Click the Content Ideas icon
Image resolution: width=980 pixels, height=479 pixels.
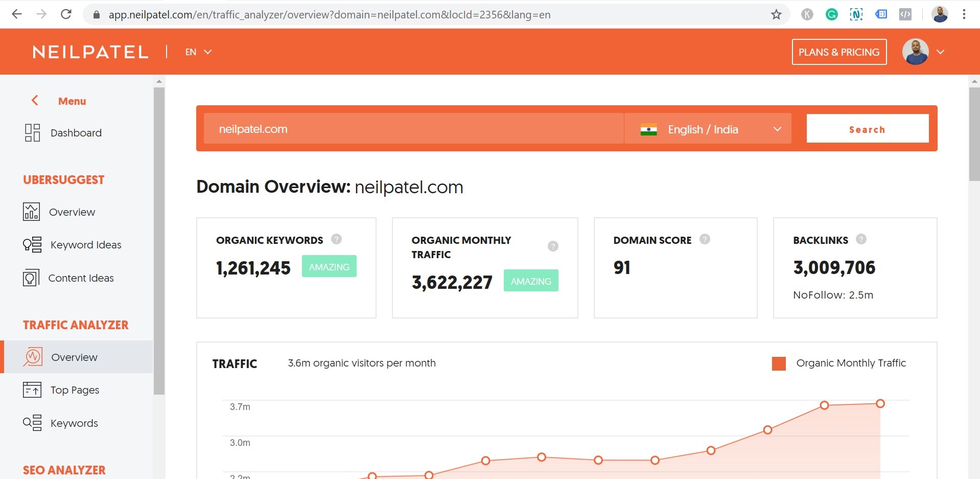pyautogui.click(x=31, y=278)
